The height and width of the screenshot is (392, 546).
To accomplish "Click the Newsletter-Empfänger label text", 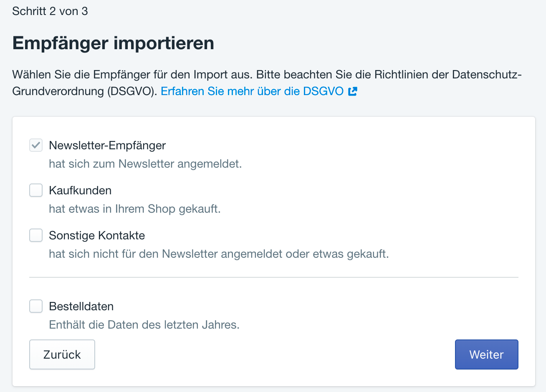I will 107,146.
